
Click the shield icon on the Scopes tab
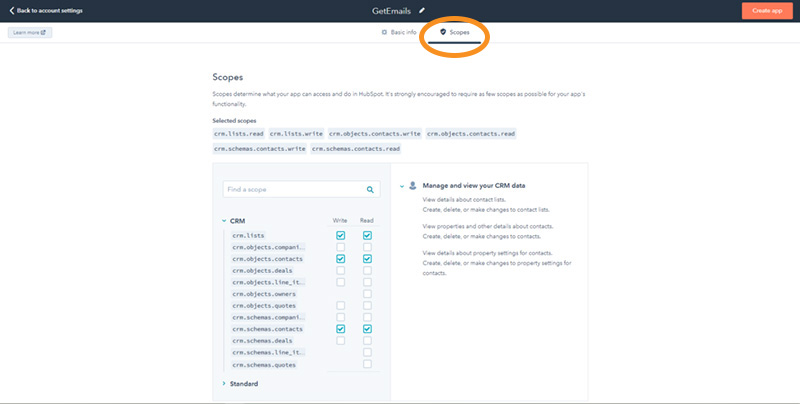click(x=443, y=32)
